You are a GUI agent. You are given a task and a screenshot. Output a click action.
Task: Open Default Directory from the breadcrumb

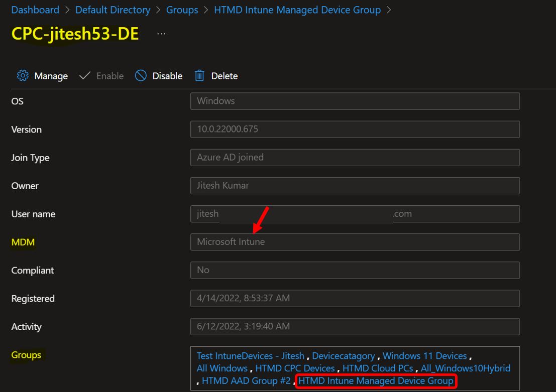tap(113, 10)
